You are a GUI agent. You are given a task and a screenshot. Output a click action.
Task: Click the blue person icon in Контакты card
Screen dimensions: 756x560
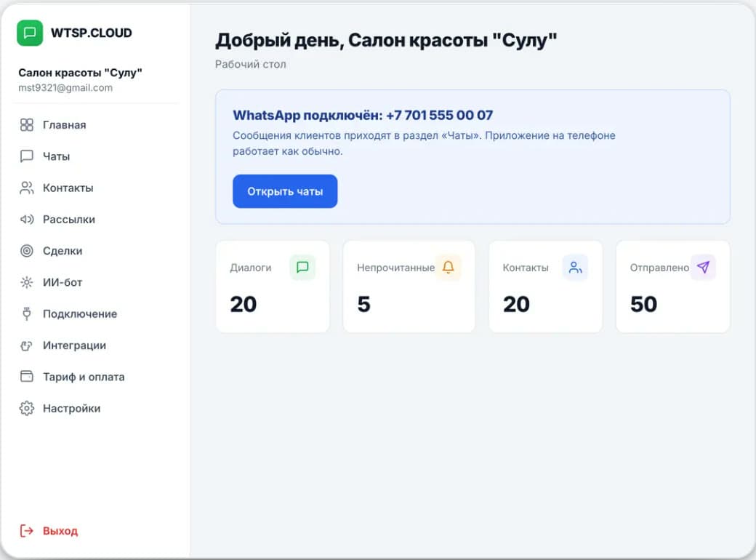coord(575,267)
